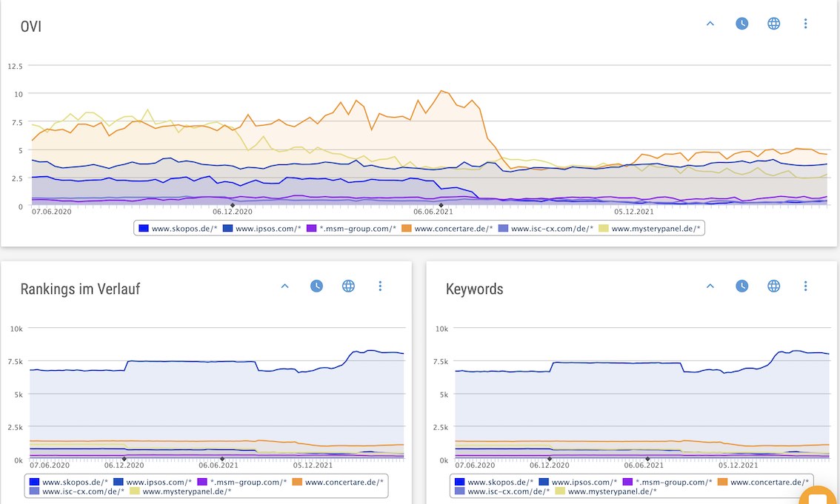Screen dimensions: 840x504
Task: Open three-dot menu in Keywords panel
Action: point(805,286)
